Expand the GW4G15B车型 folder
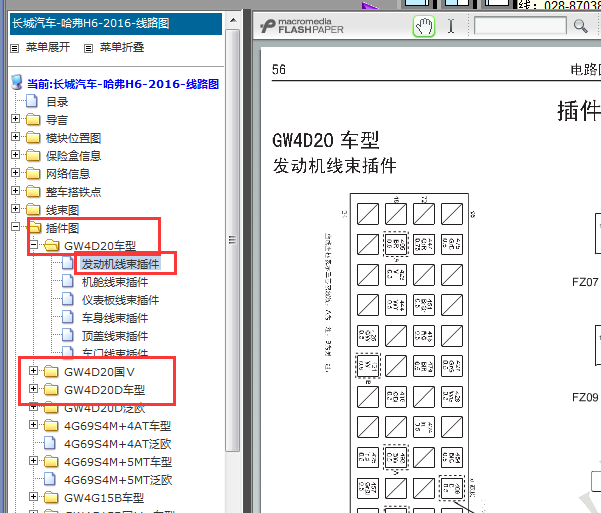Screen dimensions: 601x513 33,497
